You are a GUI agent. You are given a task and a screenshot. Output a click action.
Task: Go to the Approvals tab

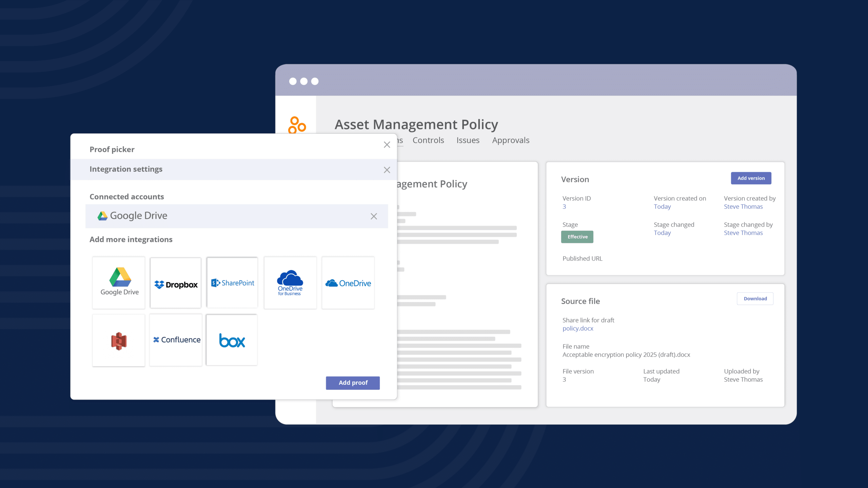511,140
